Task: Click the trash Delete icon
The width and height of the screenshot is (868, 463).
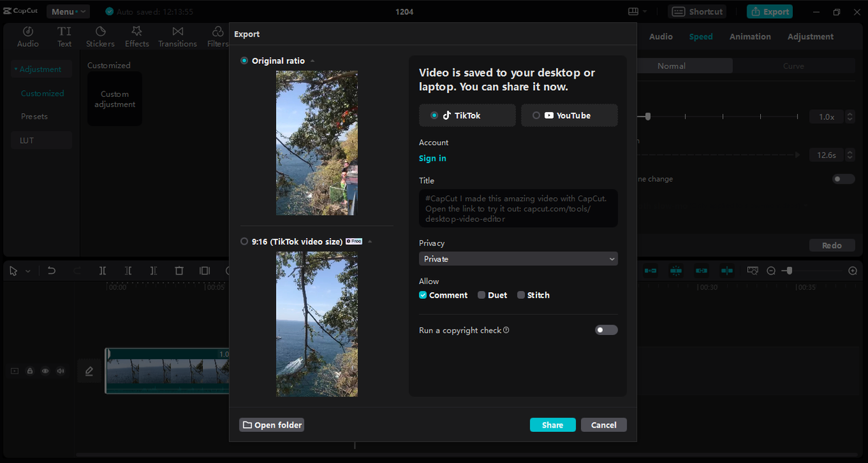Action: click(x=179, y=270)
